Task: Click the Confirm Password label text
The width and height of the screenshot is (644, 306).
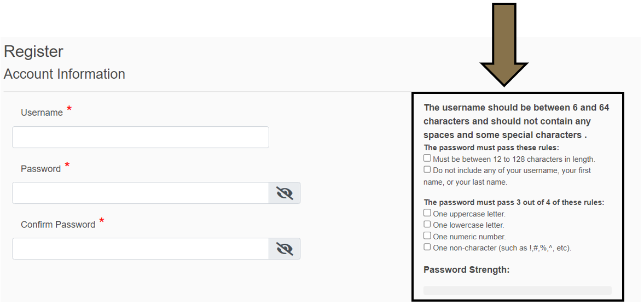Action: (58, 225)
